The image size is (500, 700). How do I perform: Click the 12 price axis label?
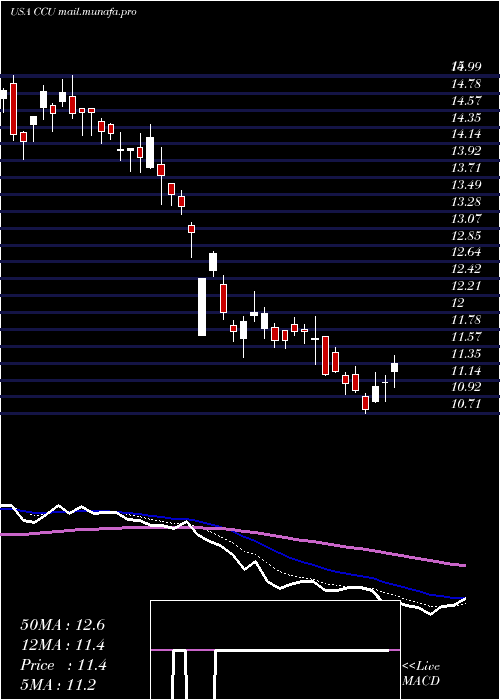(458, 303)
